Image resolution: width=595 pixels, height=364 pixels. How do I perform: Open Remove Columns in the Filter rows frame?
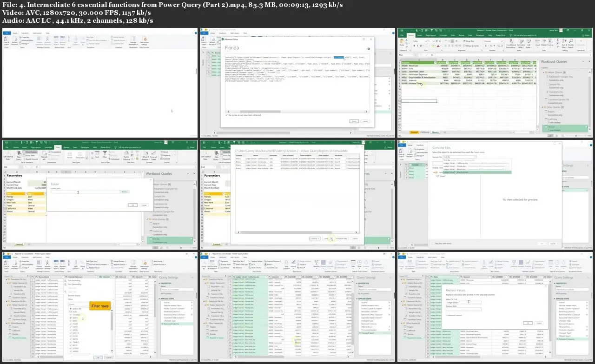tap(47, 266)
